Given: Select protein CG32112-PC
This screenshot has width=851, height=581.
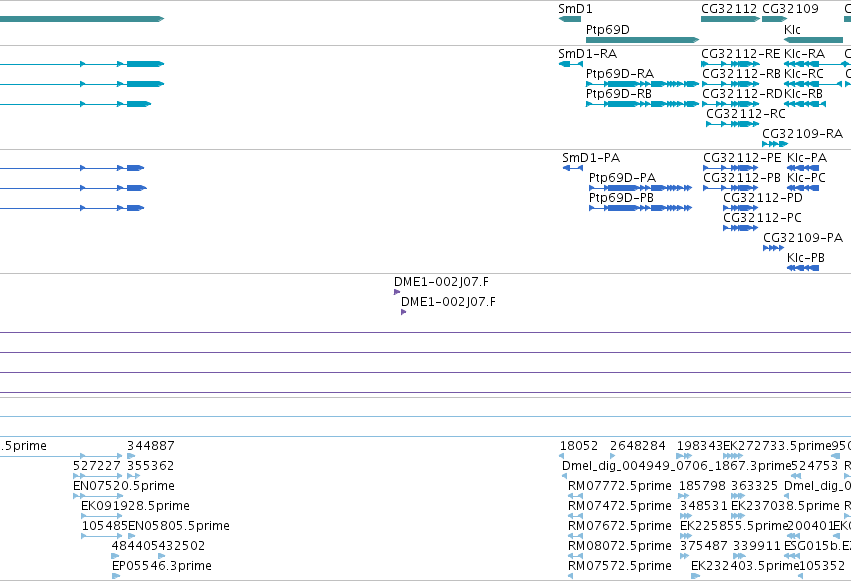Looking at the screenshot, I should [x=741, y=228].
